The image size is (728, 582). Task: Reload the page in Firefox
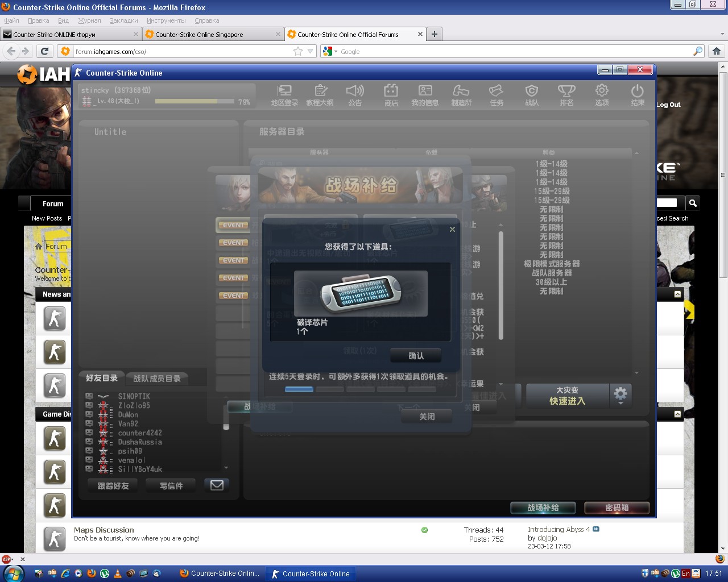pos(44,51)
